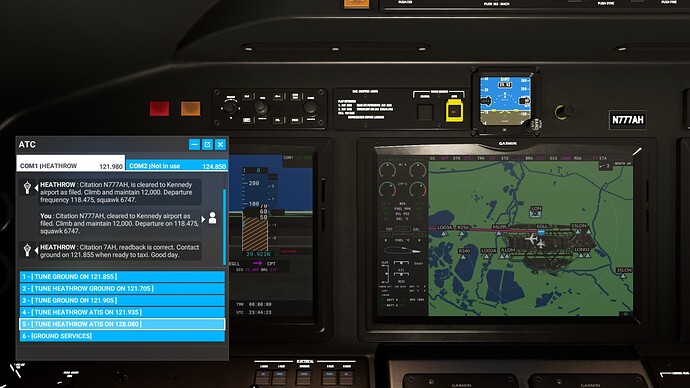Toggle the red warning annunciator light
The image size is (690, 388).
click(x=159, y=109)
